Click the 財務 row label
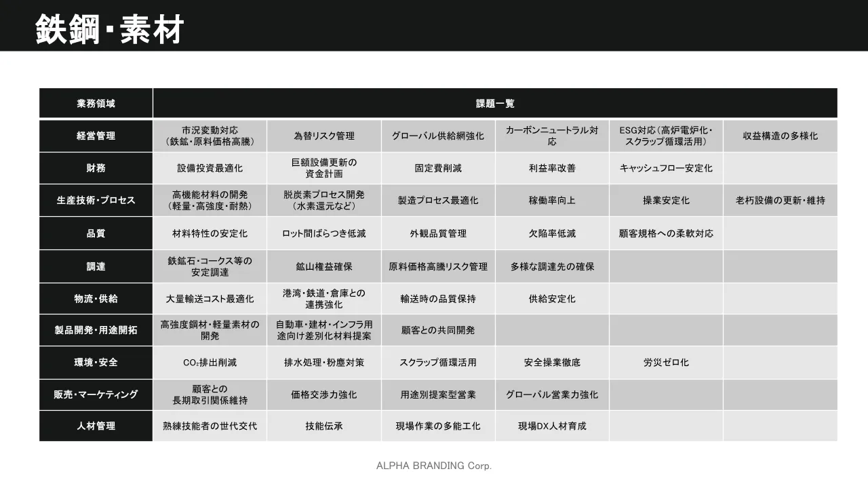 coord(96,168)
